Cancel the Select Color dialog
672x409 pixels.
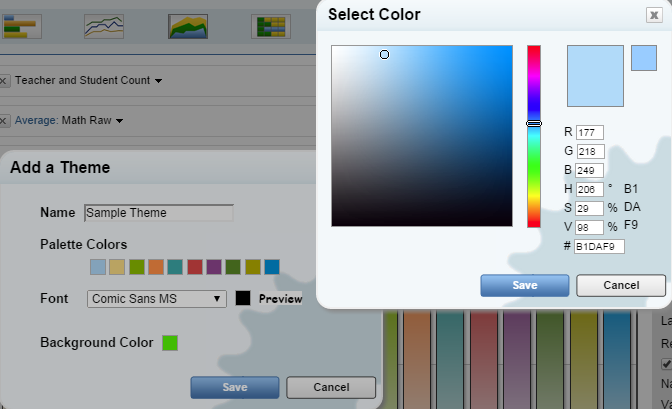pos(620,285)
